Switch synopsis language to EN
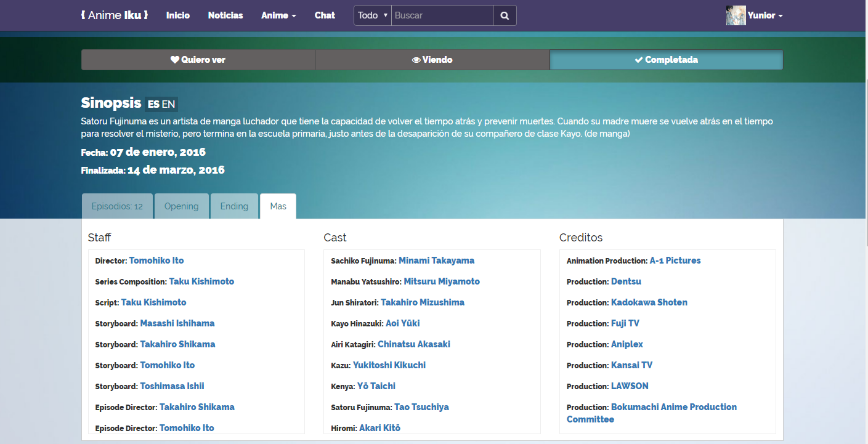 pos(168,104)
